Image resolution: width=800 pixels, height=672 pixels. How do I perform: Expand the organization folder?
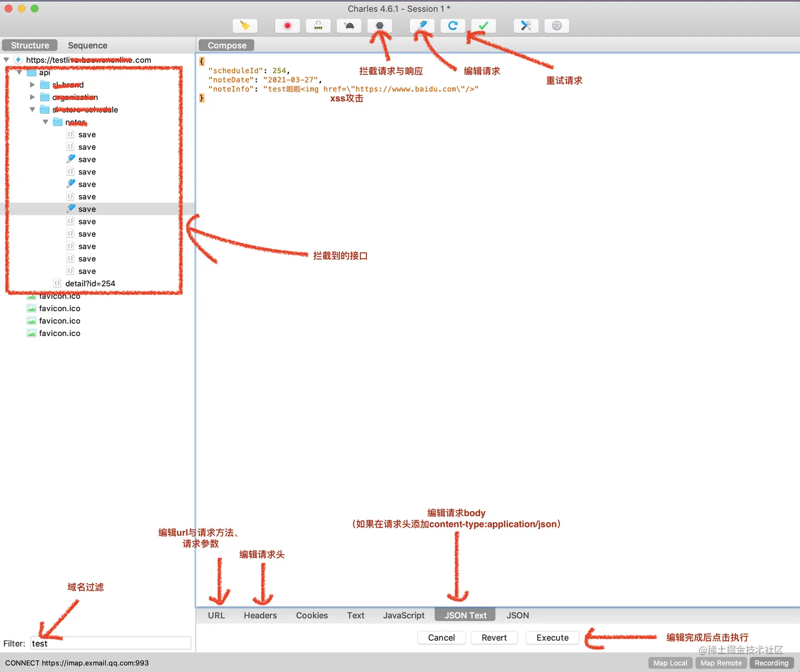tap(32, 97)
